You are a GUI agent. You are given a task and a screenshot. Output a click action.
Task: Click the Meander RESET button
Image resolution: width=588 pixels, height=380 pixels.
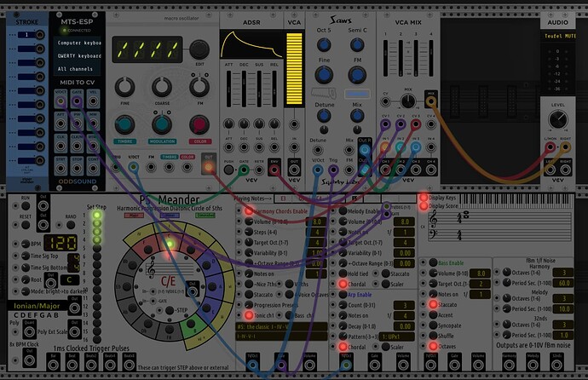click(26, 225)
